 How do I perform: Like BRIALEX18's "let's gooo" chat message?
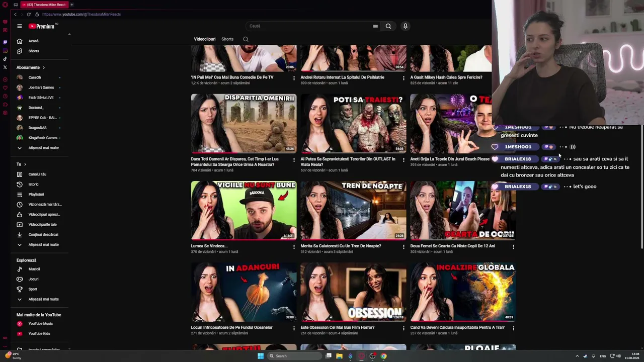pyautogui.click(x=495, y=187)
